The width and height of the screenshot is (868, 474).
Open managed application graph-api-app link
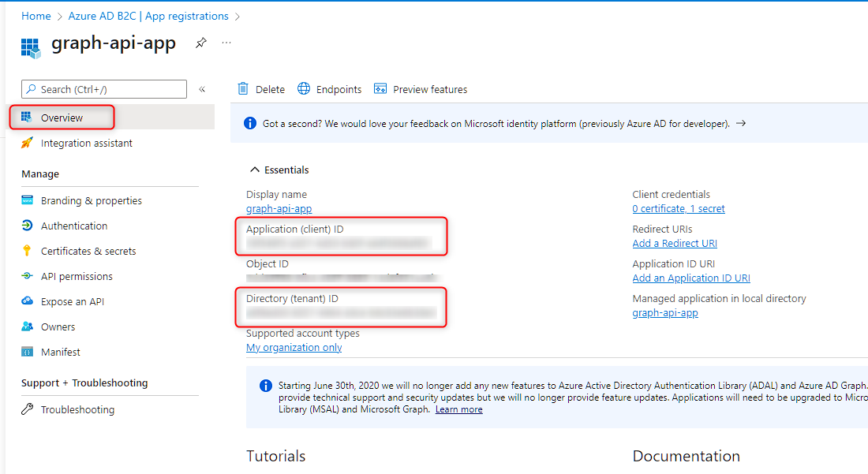click(665, 313)
